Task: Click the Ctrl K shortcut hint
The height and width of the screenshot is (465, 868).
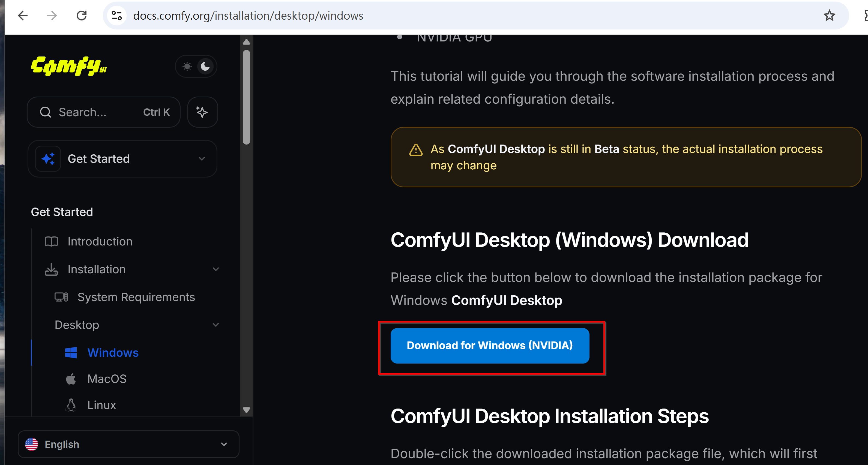Action: point(156,112)
